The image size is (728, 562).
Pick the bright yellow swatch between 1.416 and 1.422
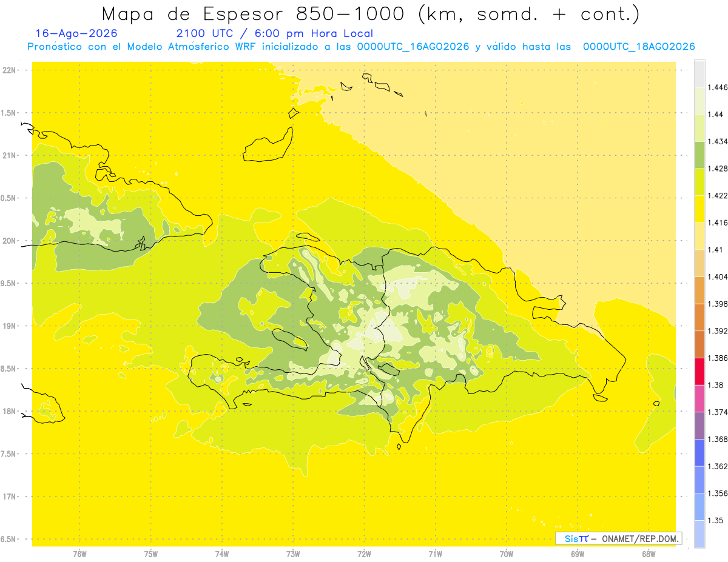(699, 209)
